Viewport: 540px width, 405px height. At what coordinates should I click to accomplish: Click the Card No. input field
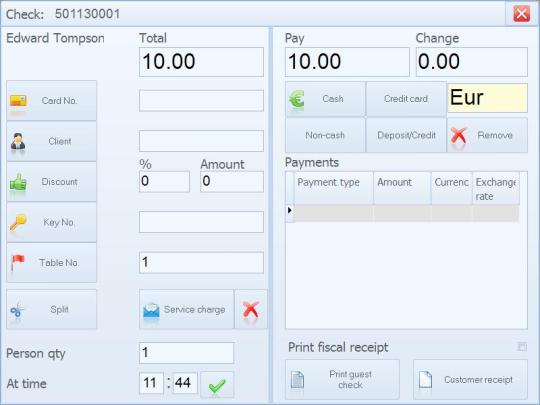tap(201, 101)
